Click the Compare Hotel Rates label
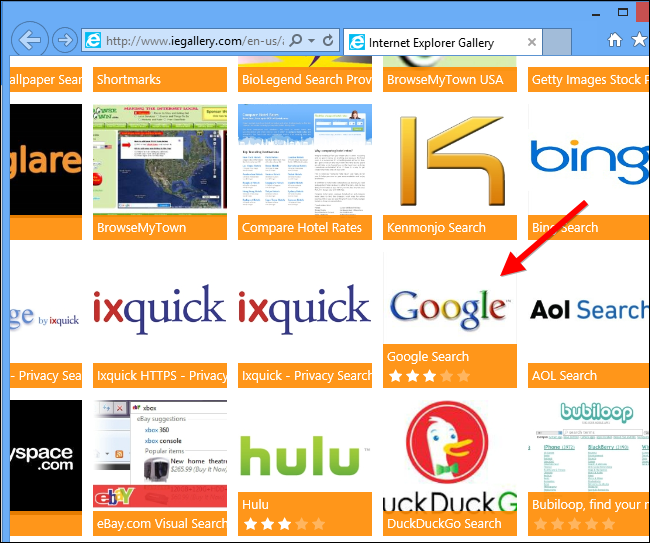This screenshot has height=543, width=650. coord(302,228)
